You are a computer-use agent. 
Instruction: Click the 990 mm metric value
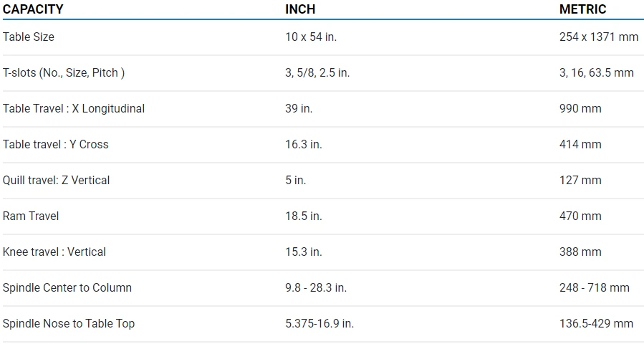pos(580,108)
